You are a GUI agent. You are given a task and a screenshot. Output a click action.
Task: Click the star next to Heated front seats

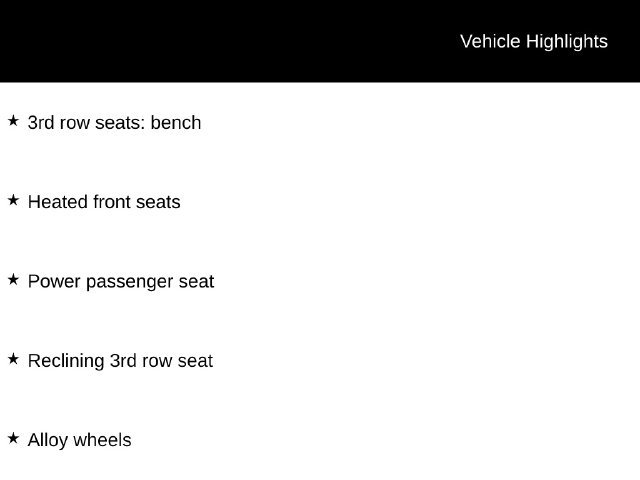pyautogui.click(x=13, y=200)
